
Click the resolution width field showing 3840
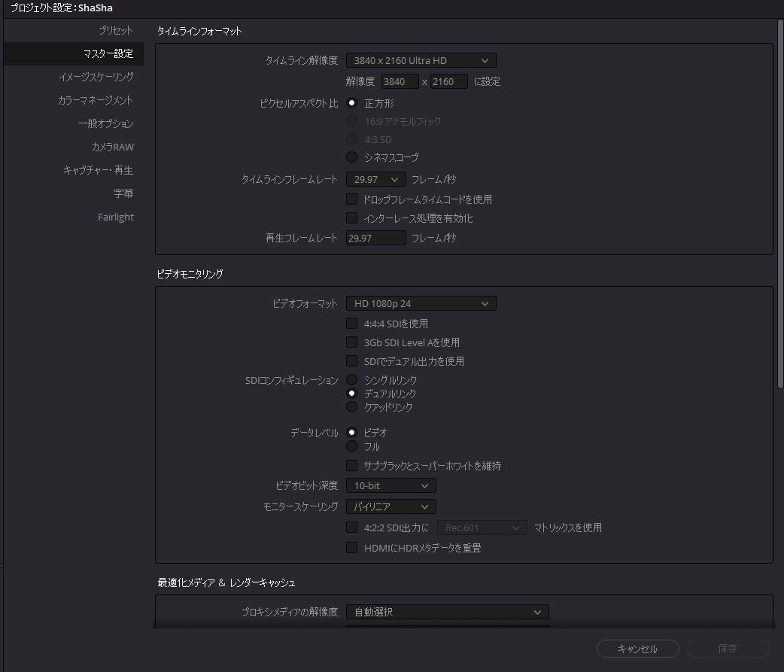click(x=400, y=81)
